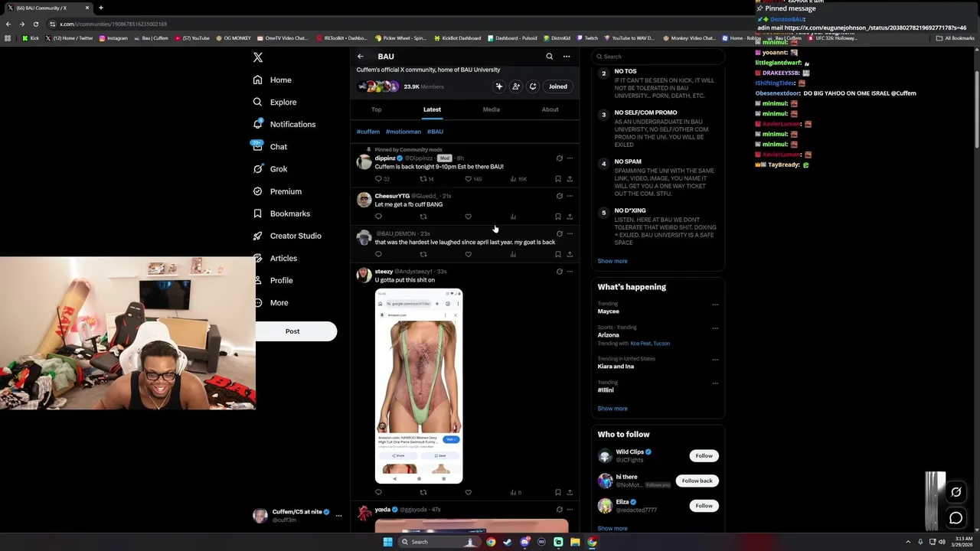This screenshot has width=980, height=551.
Task: Share the BAU_DEMON post
Action: coord(570,254)
